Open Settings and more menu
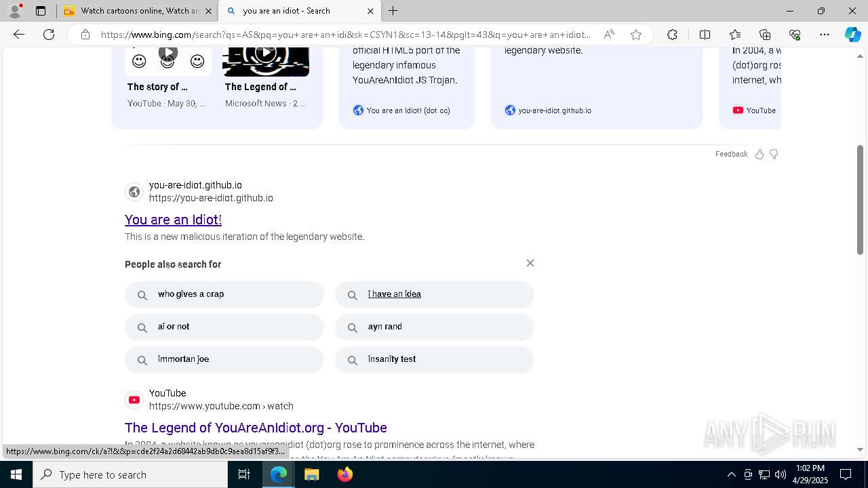This screenshot has height=488, width=868. [825, 35]
